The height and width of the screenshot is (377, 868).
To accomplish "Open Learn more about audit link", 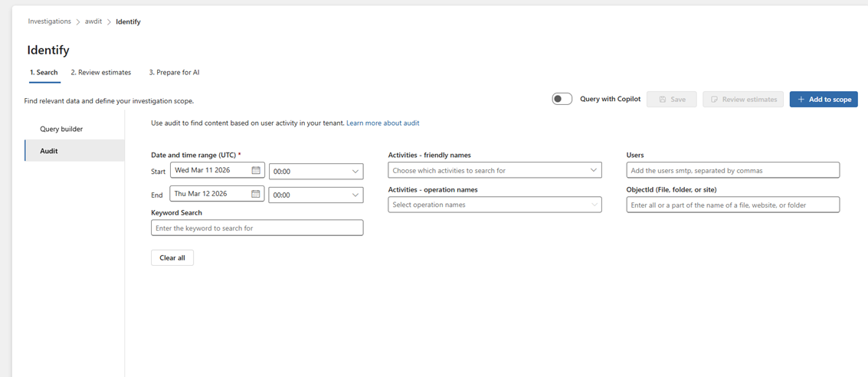I will [382, 123].
